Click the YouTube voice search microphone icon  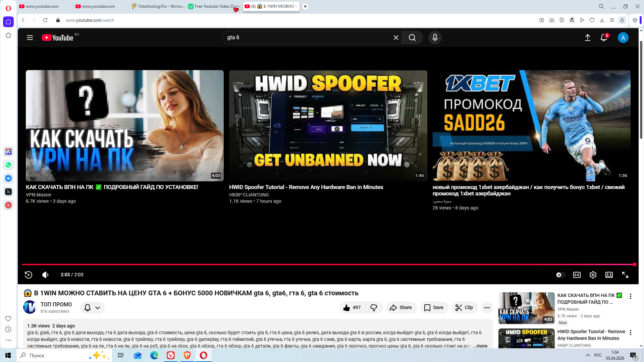click(435, 38)
